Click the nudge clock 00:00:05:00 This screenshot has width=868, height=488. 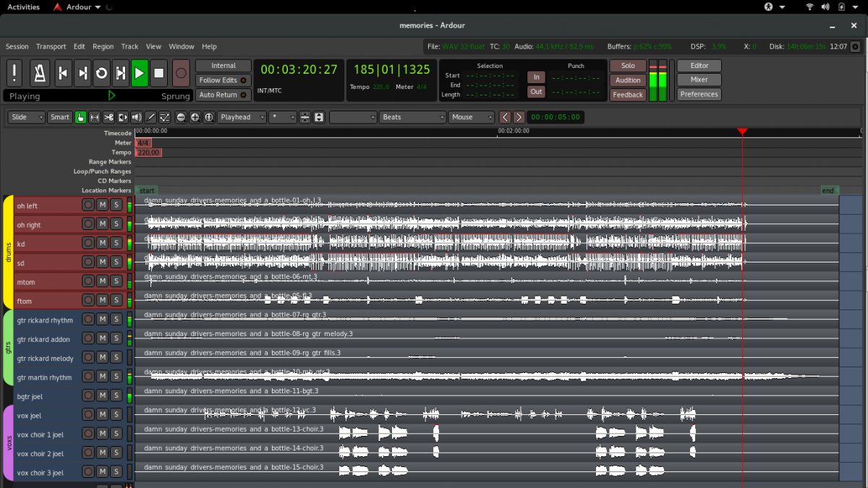(x=555, y=117)
